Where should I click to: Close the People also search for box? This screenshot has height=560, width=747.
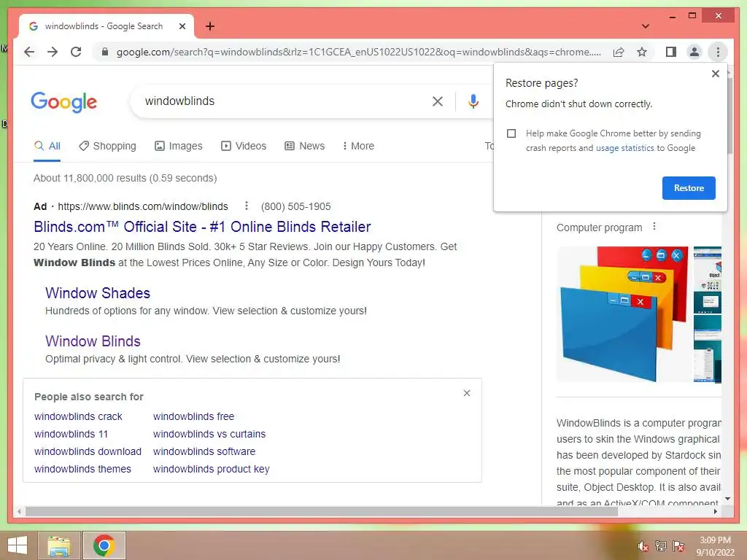pyautogui.click(x=467, y=393)
